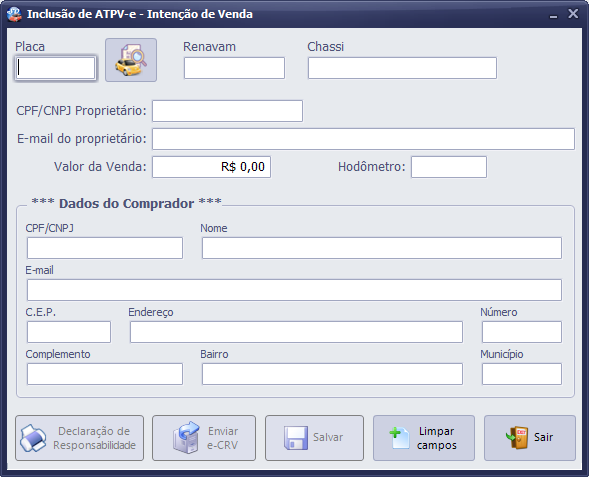Select the Endereço text field
Image resolution: width=589 pixels, height=477 pixels.
point(296,332)
